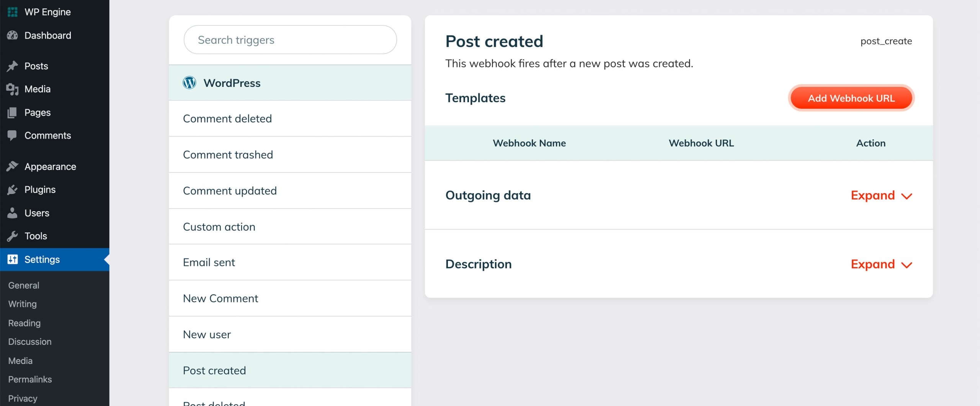Image resolution: width=980 pixels, height=406 pixels.
Task: Open Tools menu entry
Action: point(55,236)
